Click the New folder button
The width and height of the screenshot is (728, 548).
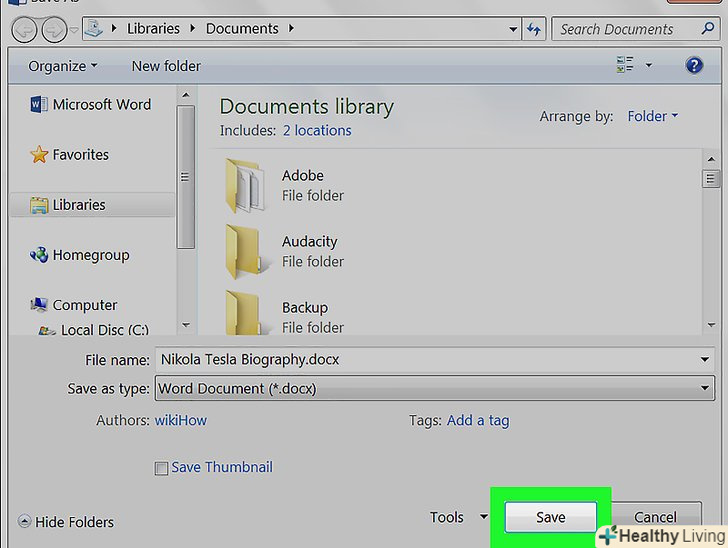point(166,66)
